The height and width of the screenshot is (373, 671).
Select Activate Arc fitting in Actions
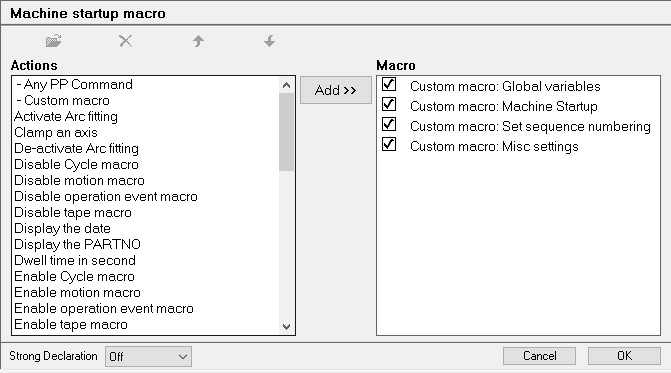pos(66,116)
